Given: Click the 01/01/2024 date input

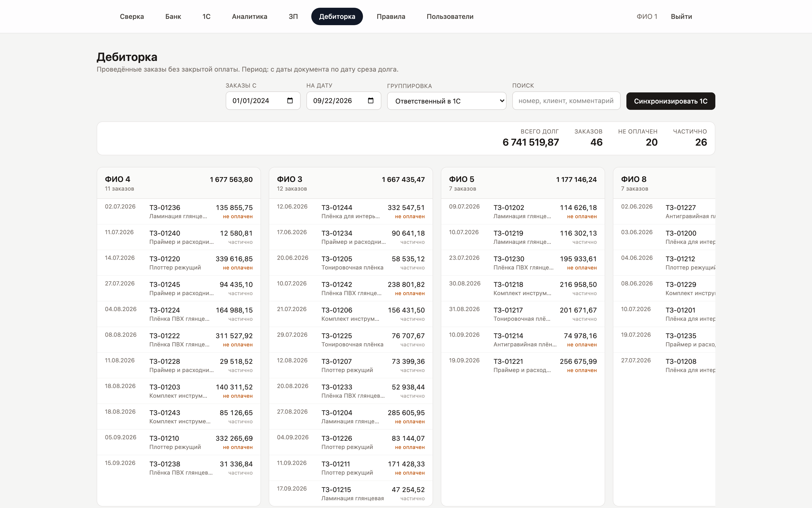Looking at the screenshot, I should coord(263,101).
